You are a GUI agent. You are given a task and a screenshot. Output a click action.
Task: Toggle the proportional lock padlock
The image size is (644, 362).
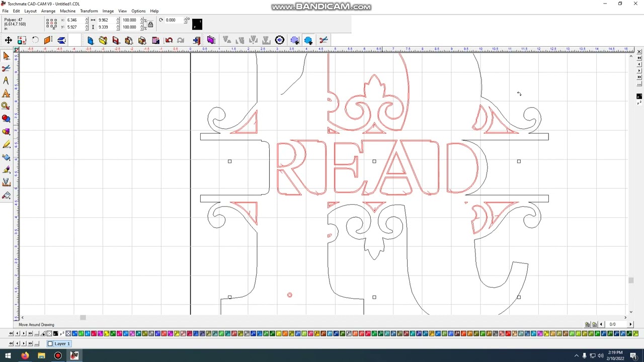[150, 24]
